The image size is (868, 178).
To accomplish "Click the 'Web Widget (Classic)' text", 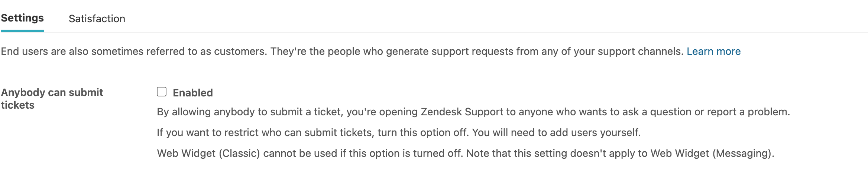I will tap(208, 153).
